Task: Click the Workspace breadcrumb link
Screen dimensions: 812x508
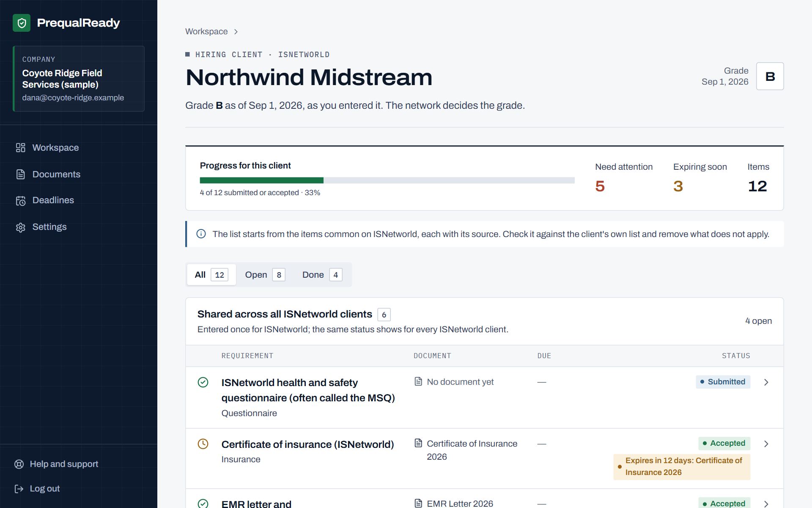Action: (x=206, y=32)
